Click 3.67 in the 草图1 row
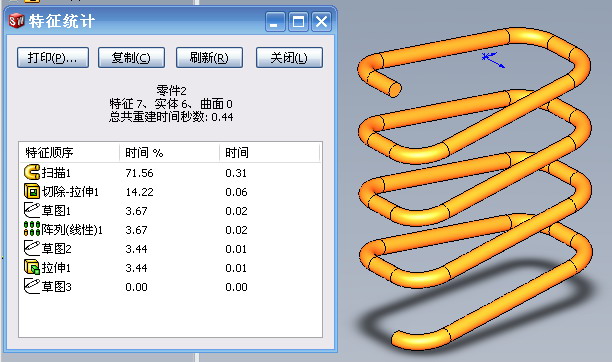 [136, 211]
